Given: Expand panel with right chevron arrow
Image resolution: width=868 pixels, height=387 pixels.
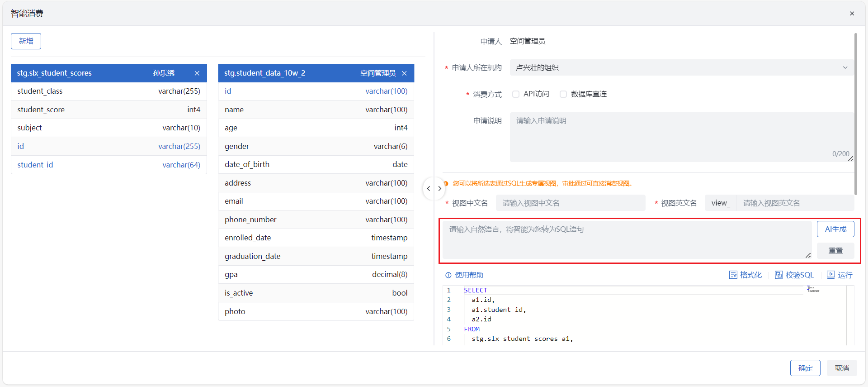Looking at the screenshot, I should coord(439,189).
